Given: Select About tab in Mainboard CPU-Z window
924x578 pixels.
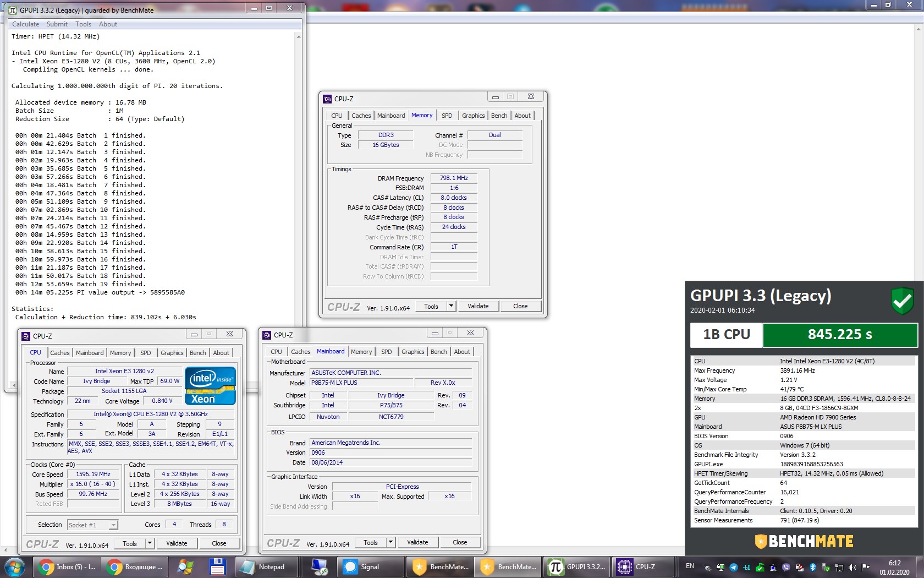Looking at the screenshot, I should [x=462, y=352].
